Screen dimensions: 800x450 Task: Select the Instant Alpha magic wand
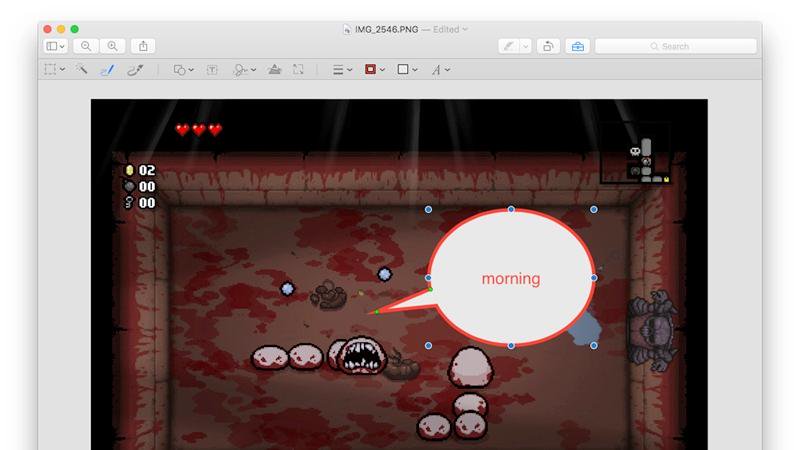point(82,69)
